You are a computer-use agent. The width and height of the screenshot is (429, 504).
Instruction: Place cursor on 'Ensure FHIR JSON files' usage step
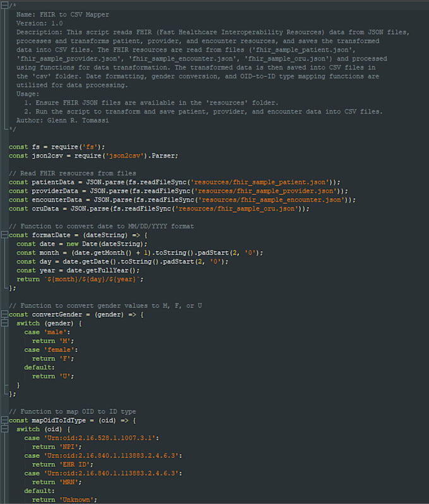[x=151, y=103]
